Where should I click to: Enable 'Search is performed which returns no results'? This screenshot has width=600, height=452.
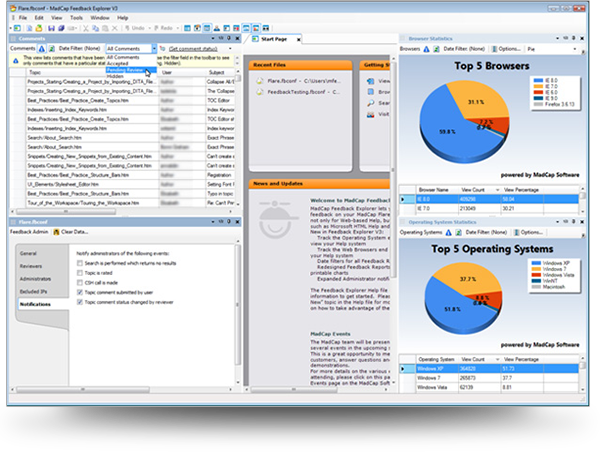[x=80, y=263]
